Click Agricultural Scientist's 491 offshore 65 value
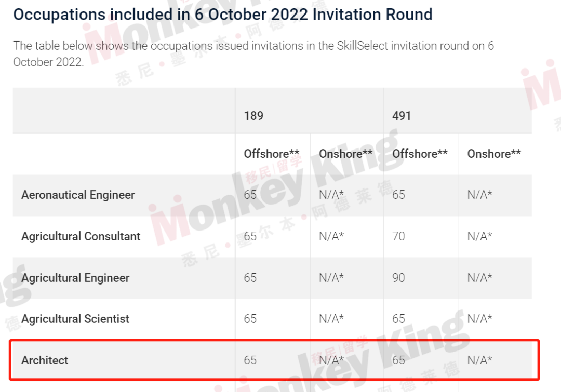Screen dimensions: 561x392 point(398,319)
